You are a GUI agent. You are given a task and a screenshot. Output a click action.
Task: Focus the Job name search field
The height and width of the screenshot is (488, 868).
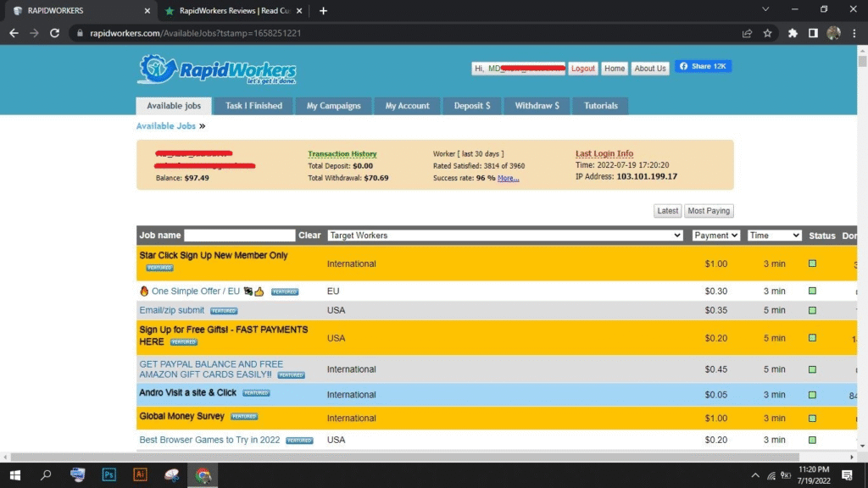coord(239,236)
